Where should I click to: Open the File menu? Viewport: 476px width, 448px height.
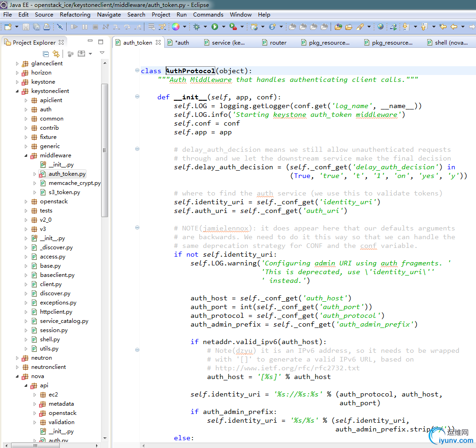(8, 15)
